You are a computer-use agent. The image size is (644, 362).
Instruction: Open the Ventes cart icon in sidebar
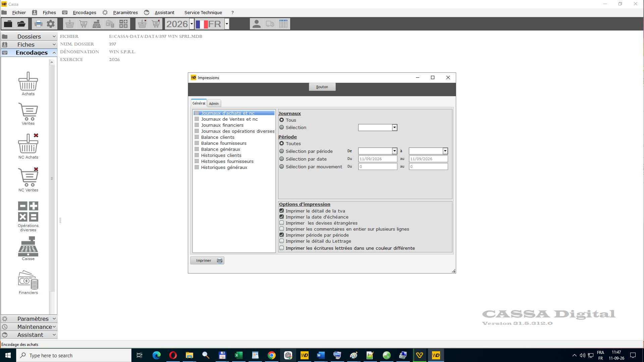coord(28,112)
